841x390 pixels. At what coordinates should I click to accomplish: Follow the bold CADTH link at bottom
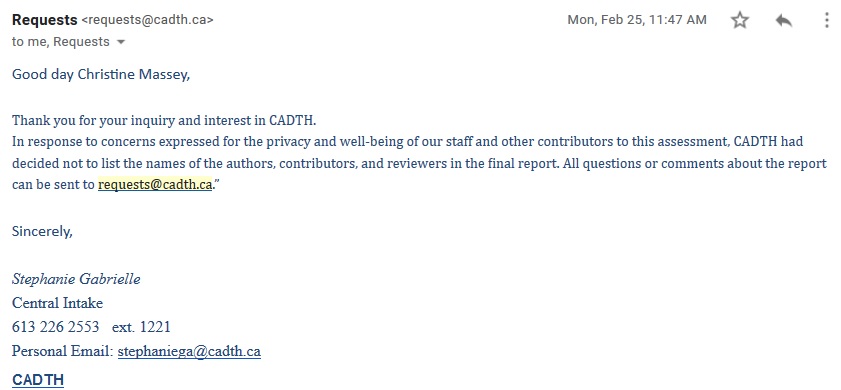tap(38, 380)
